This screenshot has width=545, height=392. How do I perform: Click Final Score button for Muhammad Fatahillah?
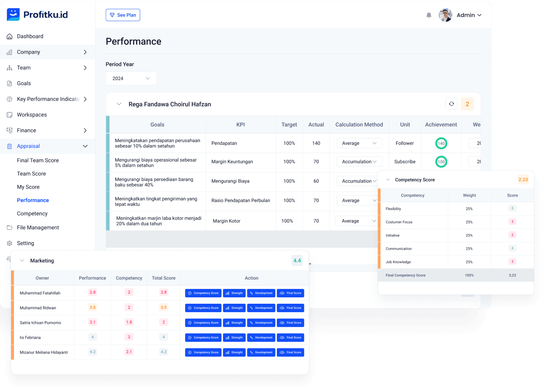click(x=290, y=293)
